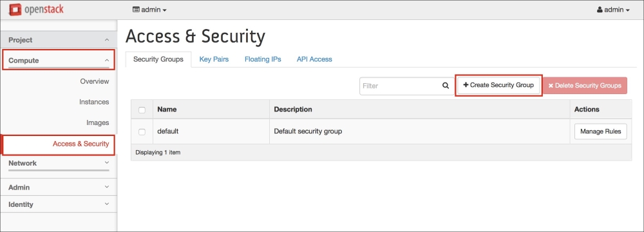
Task: Collapse the Project section chevron
Action: pyautogui.click(x=107, y=40)
